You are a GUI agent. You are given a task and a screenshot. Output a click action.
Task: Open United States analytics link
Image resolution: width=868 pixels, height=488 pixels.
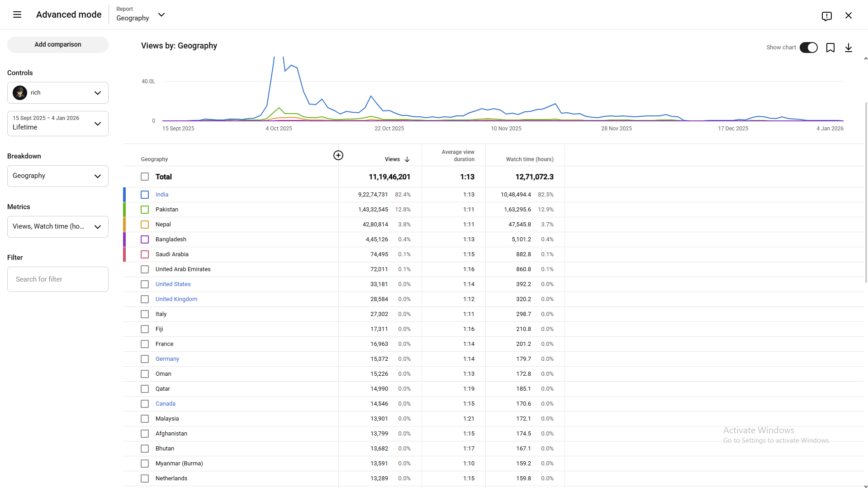pos(173,284)
